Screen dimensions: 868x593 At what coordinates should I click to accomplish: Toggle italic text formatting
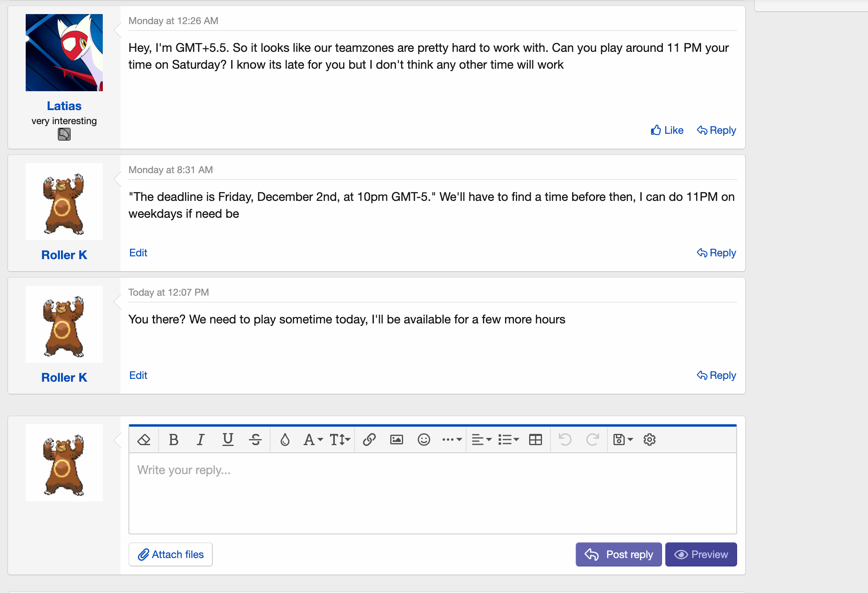(200, 440)
